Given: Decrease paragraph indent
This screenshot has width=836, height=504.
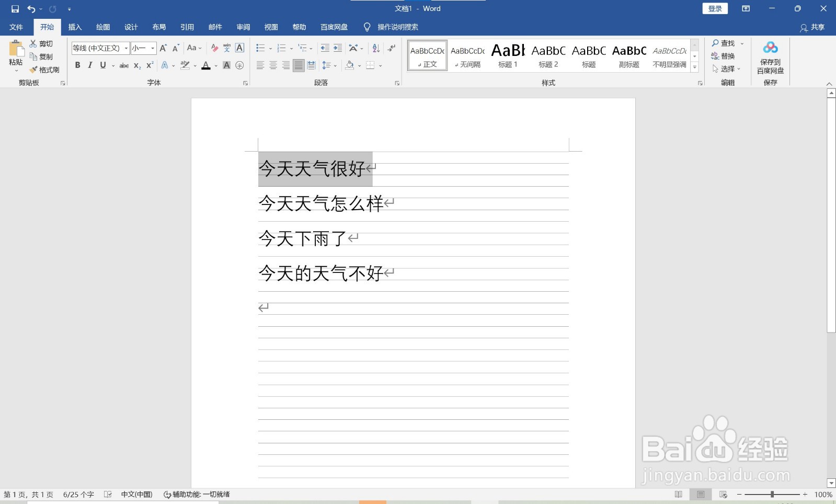Looking at the screenshot, I should (x=325, y=48).
